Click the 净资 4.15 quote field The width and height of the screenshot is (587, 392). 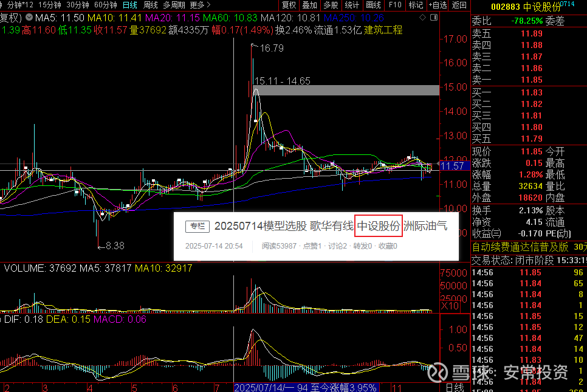[507, 222]
